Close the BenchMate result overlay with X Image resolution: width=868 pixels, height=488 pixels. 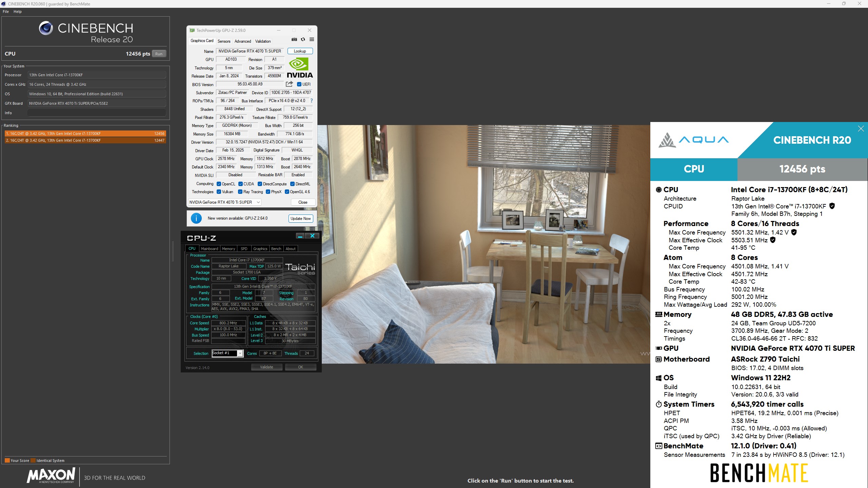pyautogui.click(x=861, y=128)
